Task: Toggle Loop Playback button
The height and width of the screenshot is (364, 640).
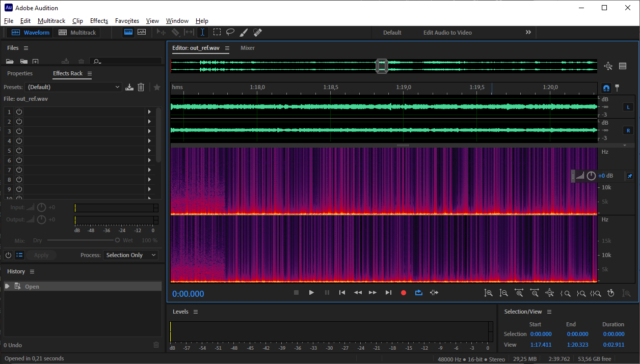Action: [419, 293]
